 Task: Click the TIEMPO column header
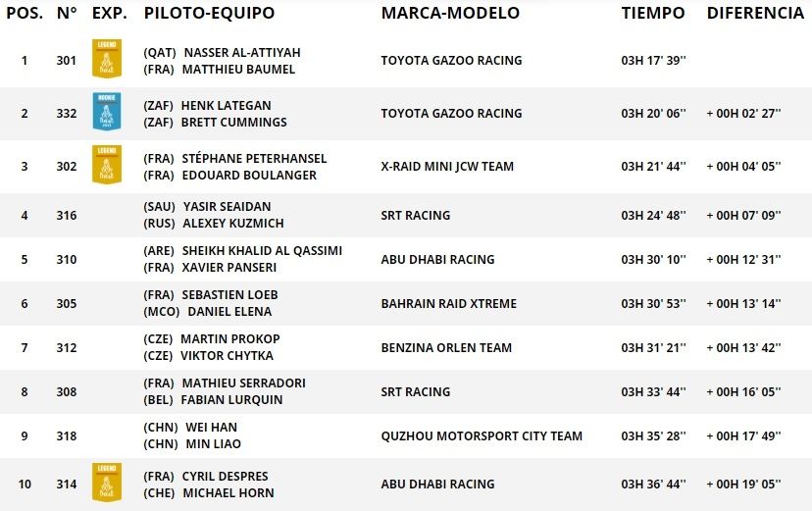(x=653, y=14)
